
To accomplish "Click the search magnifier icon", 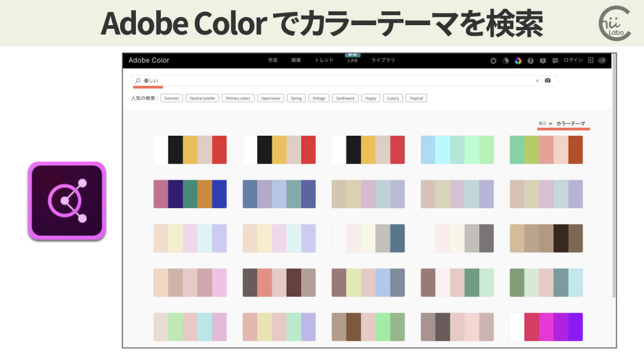I will point(137,80).
